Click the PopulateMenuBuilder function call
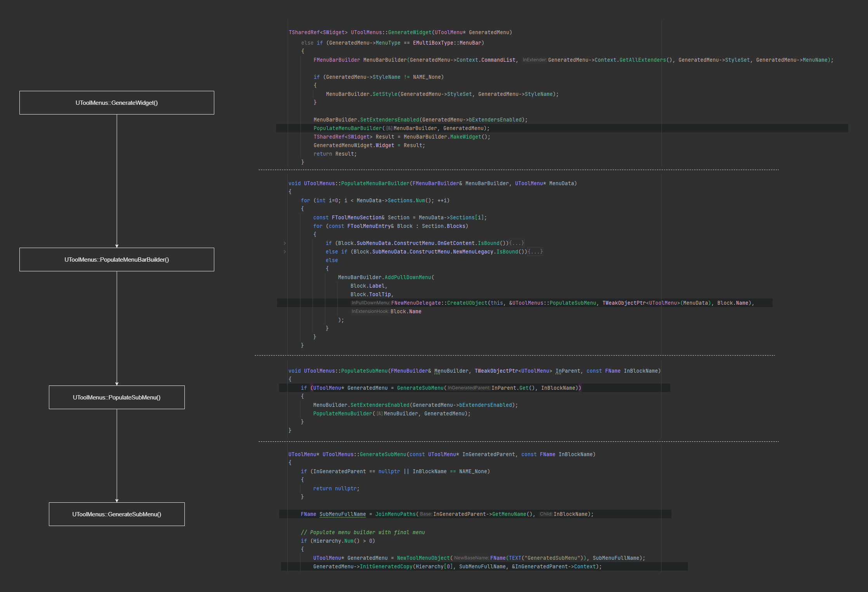 (x=342, y=414)
